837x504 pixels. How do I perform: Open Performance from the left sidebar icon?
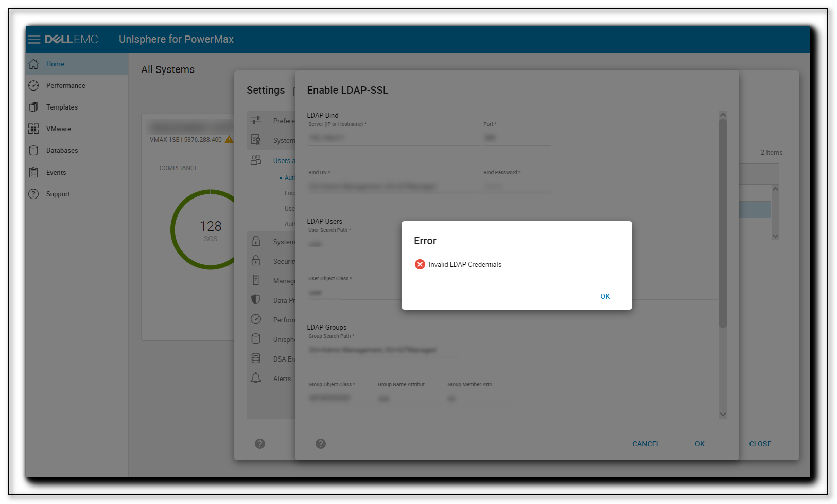pyautogui.click(x=33, y=85)
